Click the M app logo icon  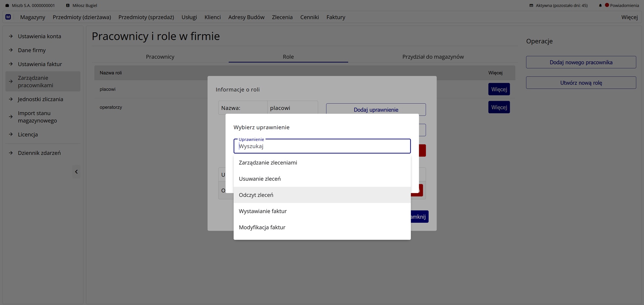(x=8, y=17)
